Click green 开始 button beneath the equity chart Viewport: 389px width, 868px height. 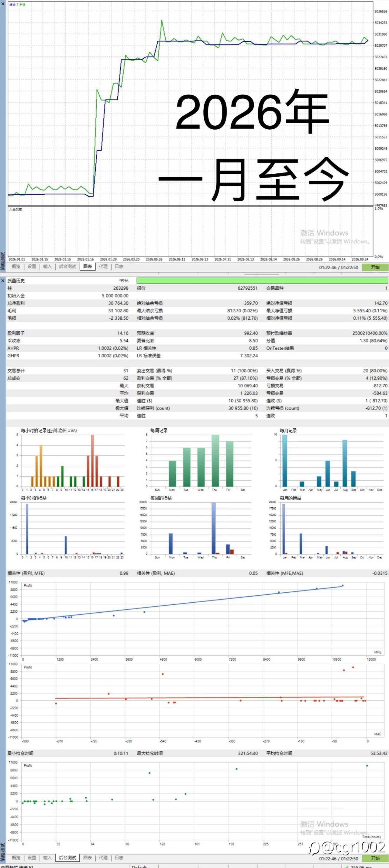(375, 267)
